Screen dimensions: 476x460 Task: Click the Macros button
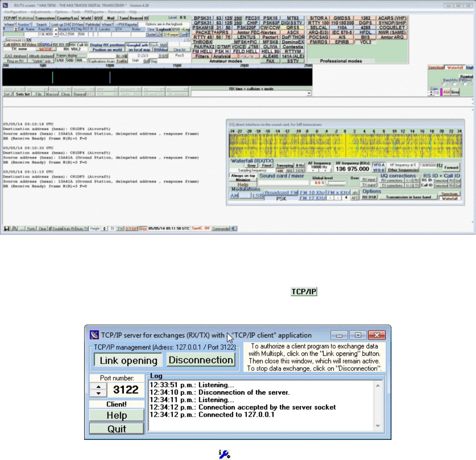[52, 94]
